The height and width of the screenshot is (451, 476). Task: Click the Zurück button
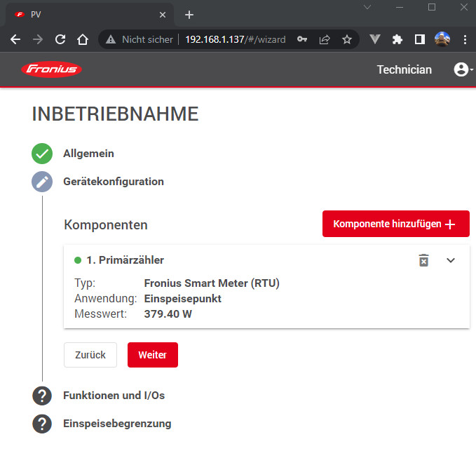click(90, 355)
